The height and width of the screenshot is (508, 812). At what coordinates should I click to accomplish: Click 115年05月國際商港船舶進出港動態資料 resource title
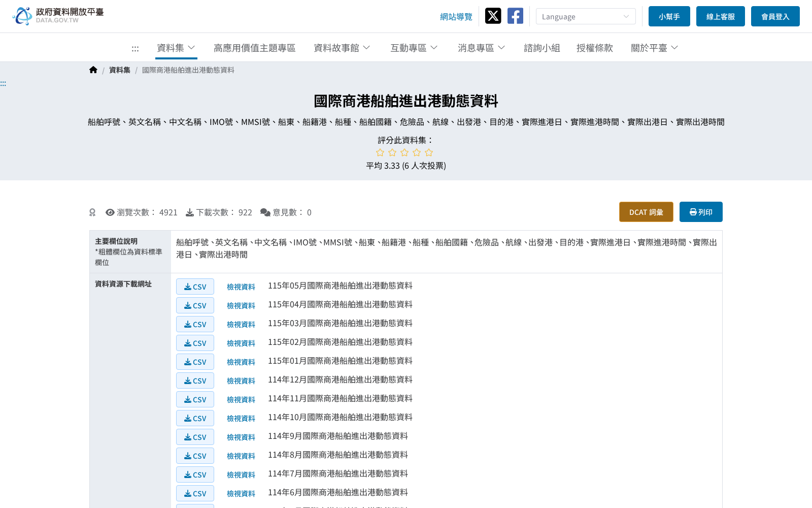tap(340, 286)
